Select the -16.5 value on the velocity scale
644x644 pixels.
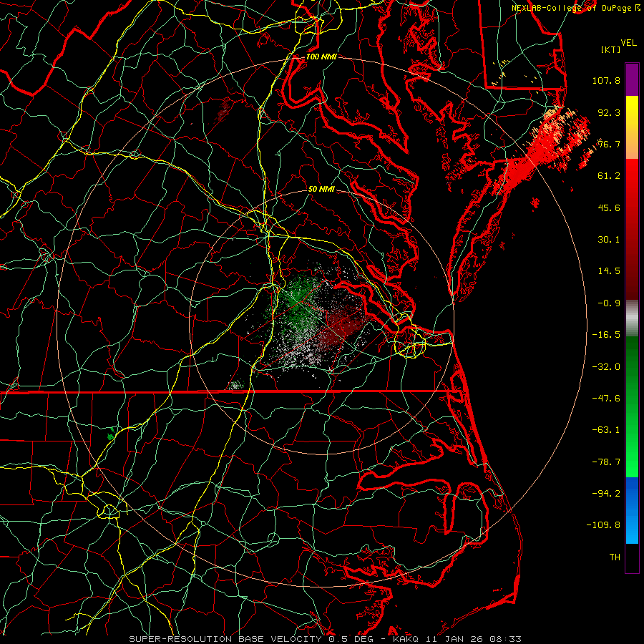(x=606, y=335)
